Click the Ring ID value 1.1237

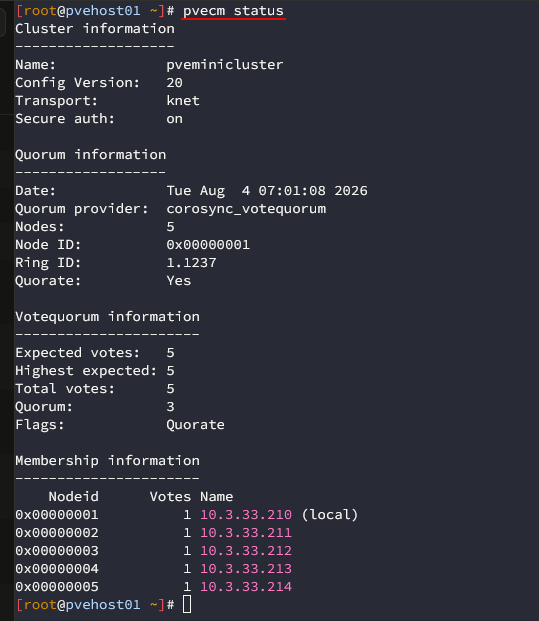(191, 263)
